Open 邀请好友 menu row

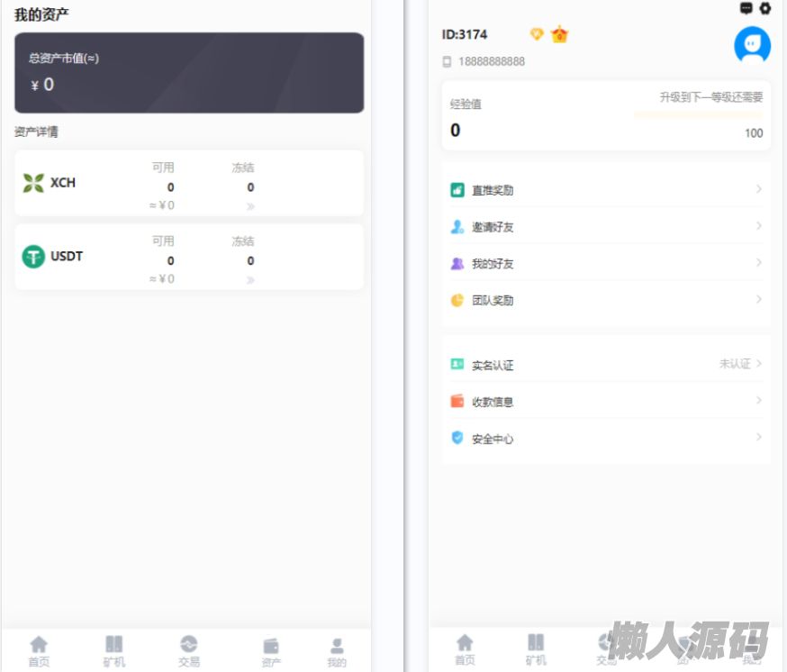click(x=606, y=226)
